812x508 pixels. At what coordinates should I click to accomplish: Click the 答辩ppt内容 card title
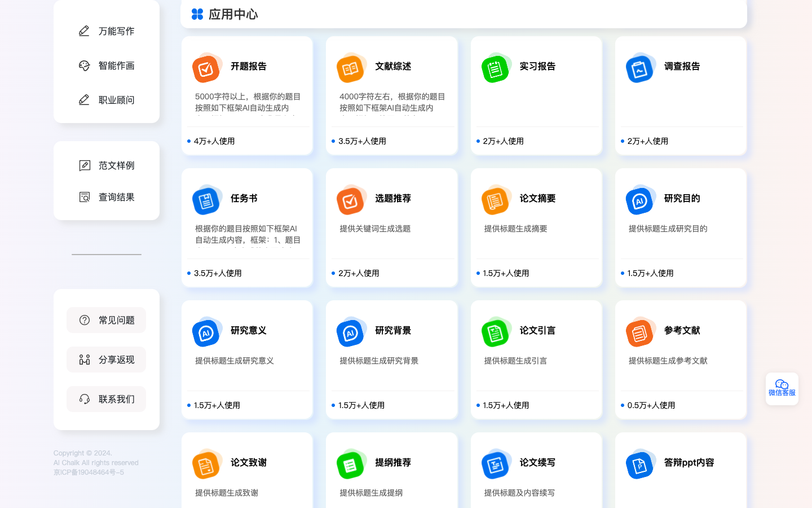pyautogui.click(x=689, y=462)
